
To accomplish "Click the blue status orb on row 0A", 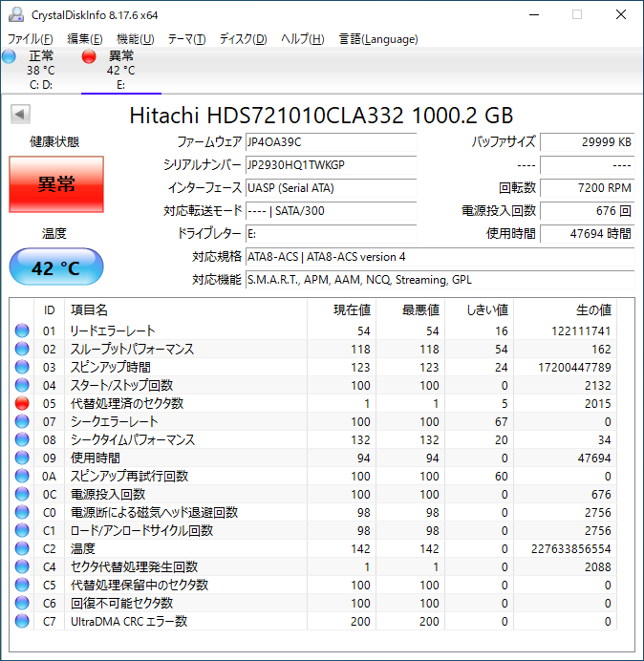I will (22, 476).
